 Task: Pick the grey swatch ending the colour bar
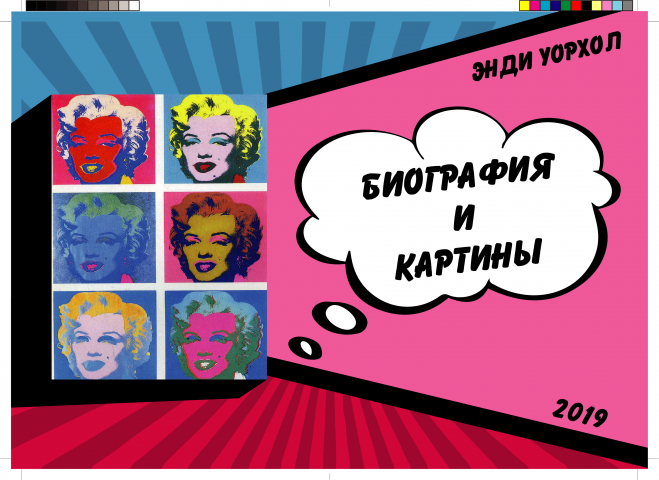[627, 5]
